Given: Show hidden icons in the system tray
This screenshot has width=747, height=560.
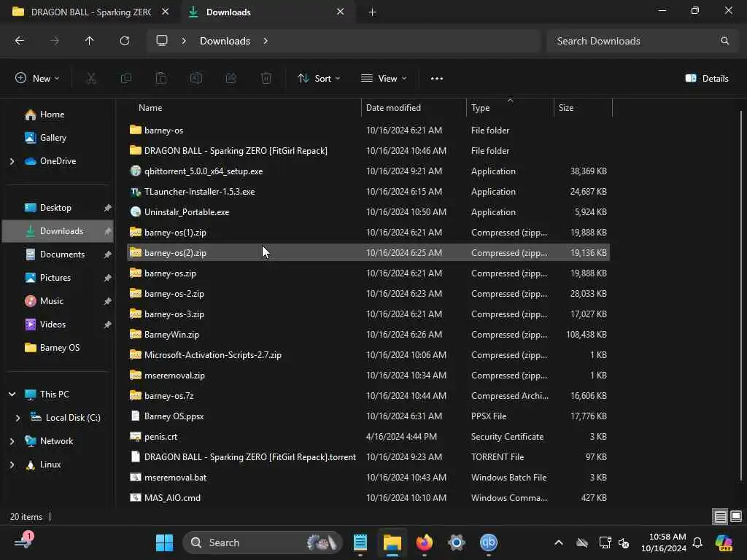Looking at the screenshot, I should (558, 542).
